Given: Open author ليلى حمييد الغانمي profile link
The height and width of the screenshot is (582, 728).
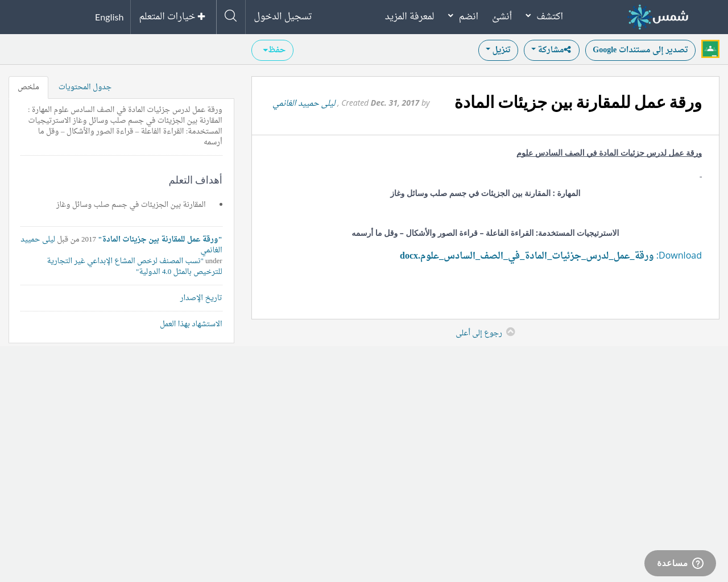Looking at the screenshot, I should point(304,103).
